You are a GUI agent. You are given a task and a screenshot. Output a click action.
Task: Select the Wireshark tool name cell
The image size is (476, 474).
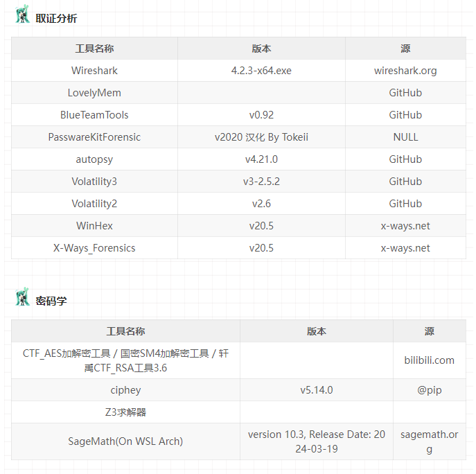94,71
